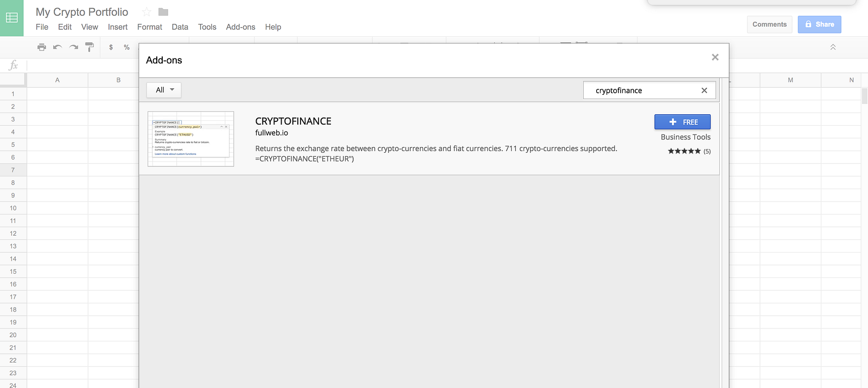Select row 12 header

pos(13,234)
